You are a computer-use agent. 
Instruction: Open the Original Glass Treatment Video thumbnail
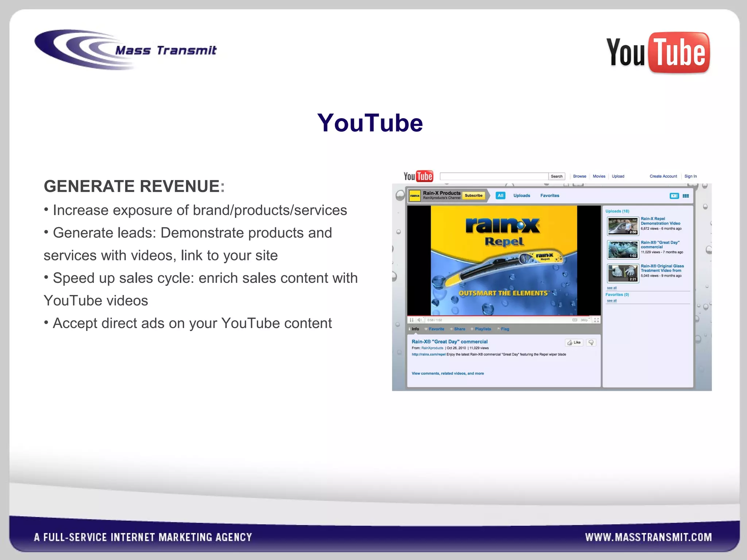[623, 273]
